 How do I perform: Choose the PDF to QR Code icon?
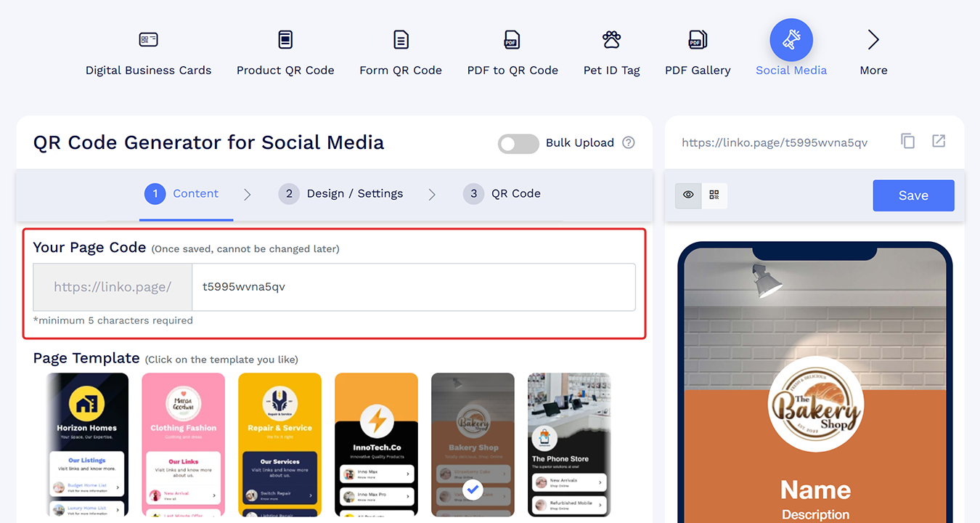(x=513, y=40)
